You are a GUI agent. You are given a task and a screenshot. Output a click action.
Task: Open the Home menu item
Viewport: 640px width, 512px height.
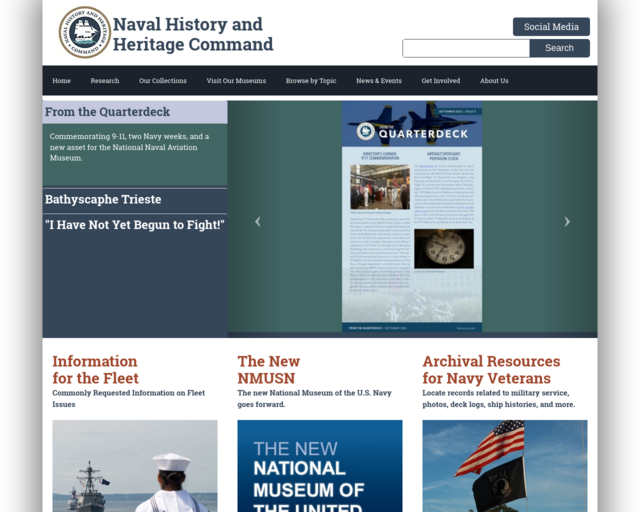62,81
